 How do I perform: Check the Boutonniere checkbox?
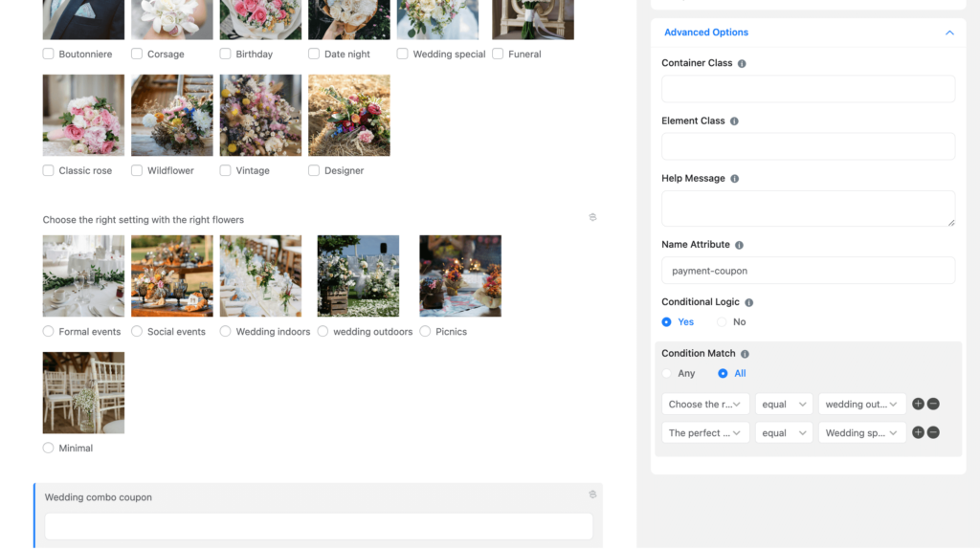[x=48, y=54]
